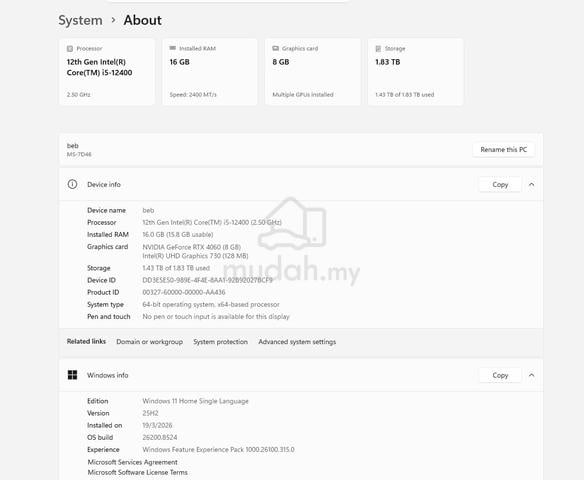The image size is (584, 480).
Task: Click the Windows logo icon
Action: [72, 375]
